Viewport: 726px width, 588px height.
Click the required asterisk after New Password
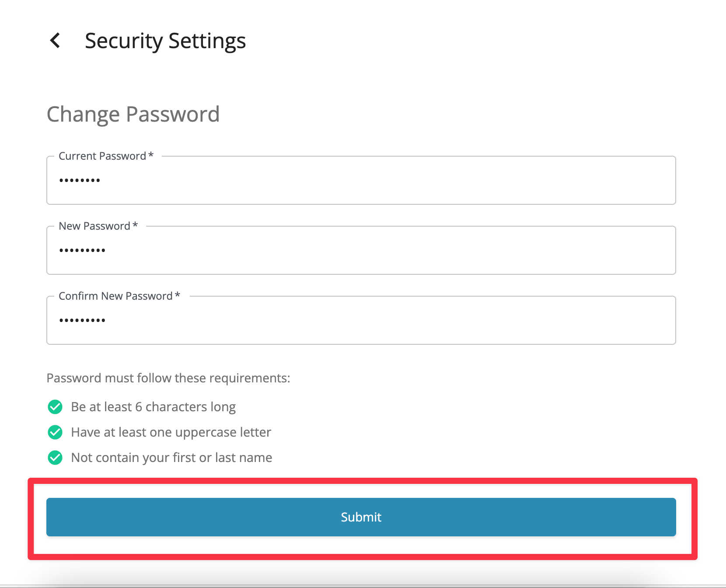(135, 225)
